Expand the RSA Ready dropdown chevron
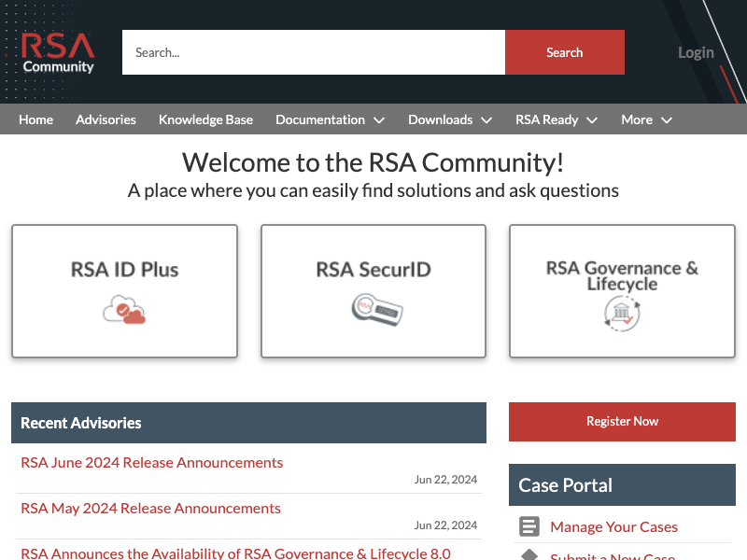 (x=592, y=120)
